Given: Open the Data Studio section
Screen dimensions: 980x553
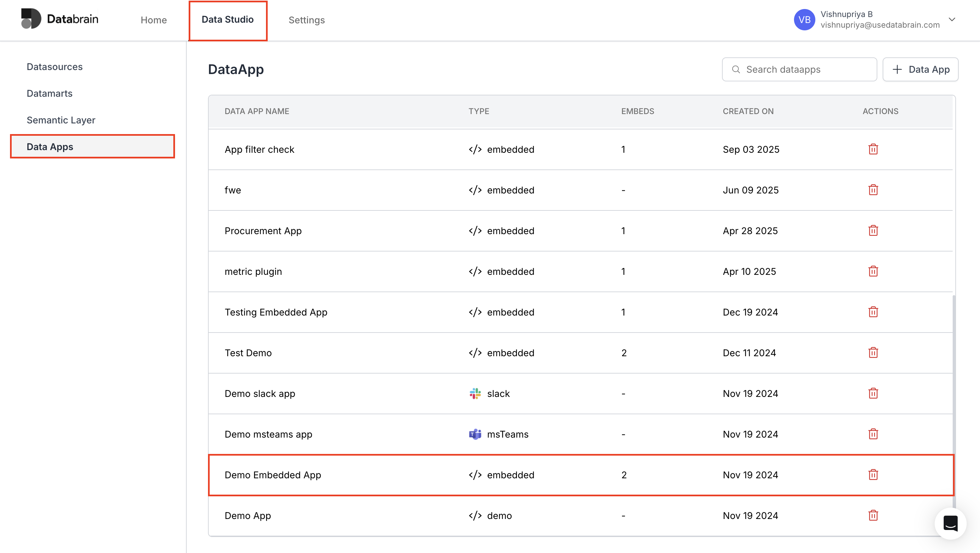Looking at the screenshot, I should 227,20.
